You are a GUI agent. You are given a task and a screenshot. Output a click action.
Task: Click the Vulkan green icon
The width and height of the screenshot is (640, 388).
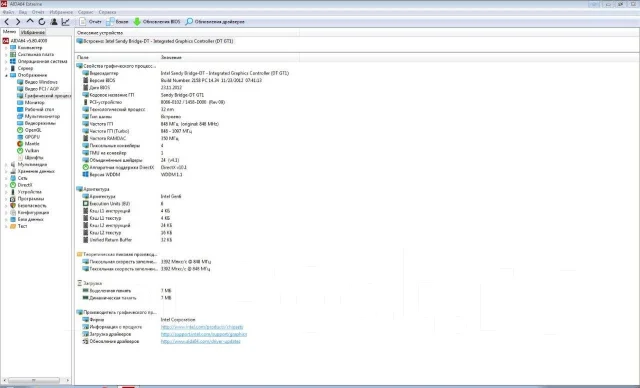(20, 151)
